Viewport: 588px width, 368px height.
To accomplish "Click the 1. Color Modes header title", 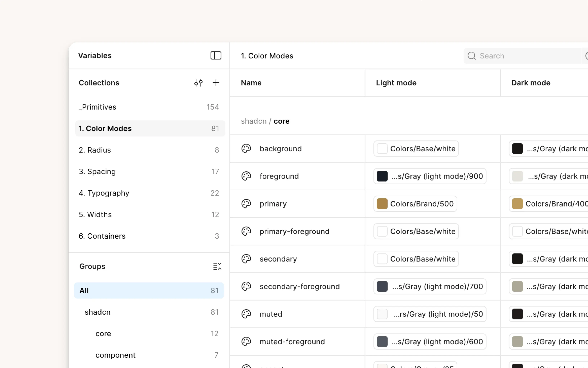I will (267, 56).
